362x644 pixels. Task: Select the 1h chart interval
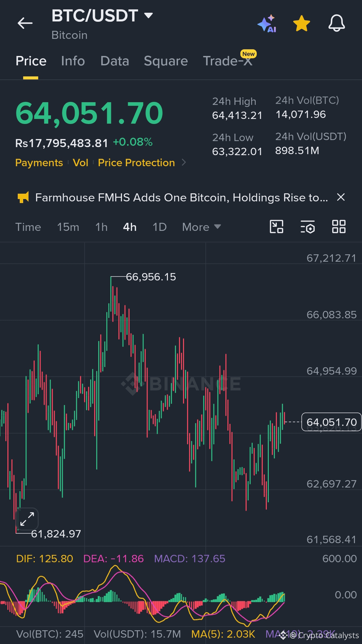[101, 227]
